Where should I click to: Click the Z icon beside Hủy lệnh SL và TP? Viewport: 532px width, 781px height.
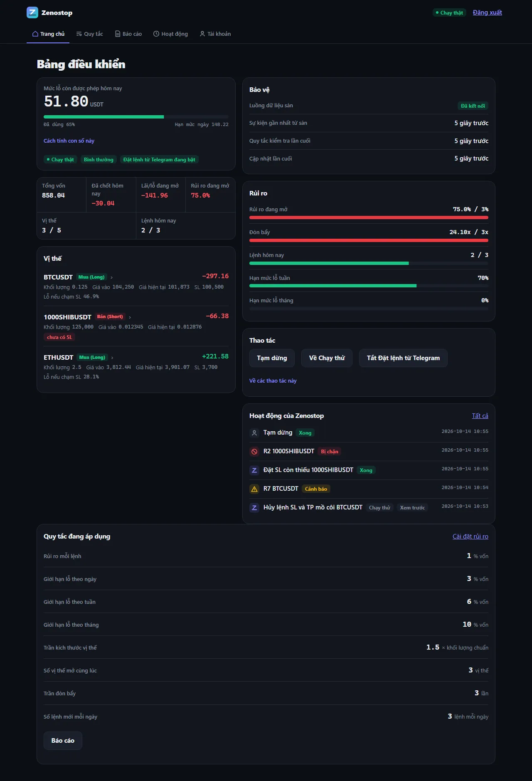coord(254,507)
